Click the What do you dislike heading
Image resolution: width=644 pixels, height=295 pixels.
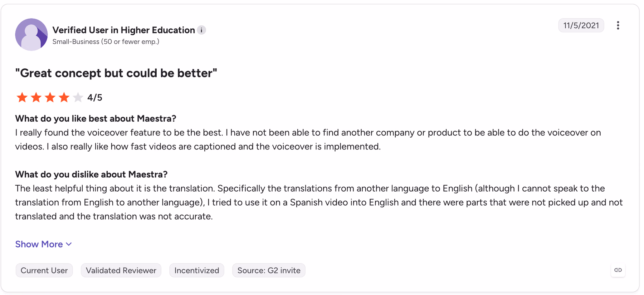click(91, 174)
